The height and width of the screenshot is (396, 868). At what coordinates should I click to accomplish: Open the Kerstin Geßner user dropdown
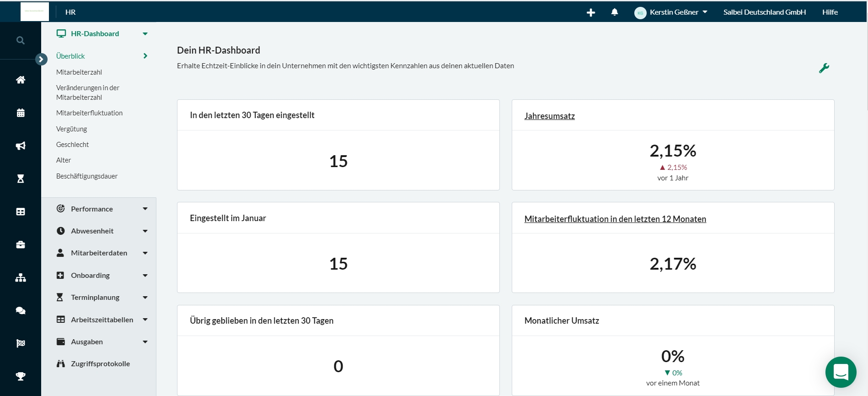[x=671, y=12]
